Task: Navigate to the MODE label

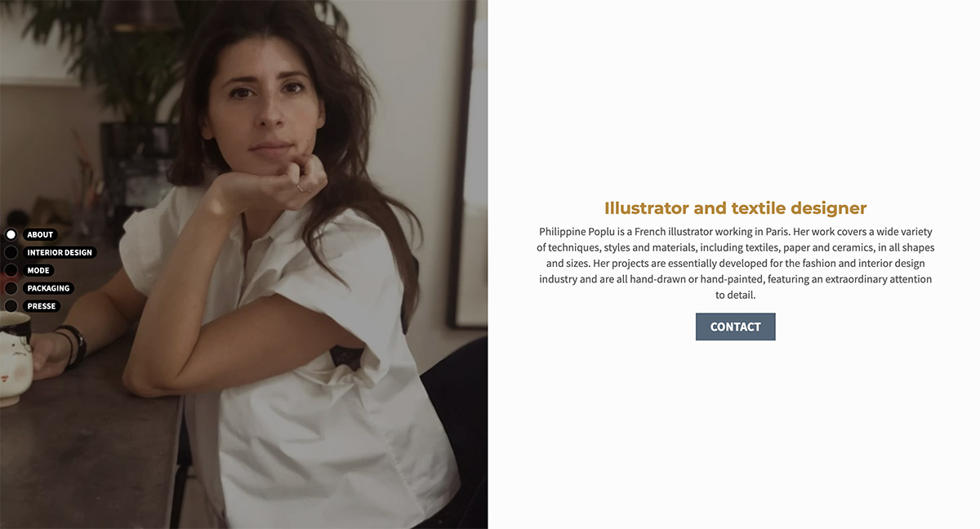Action: (x=38, y=270)
